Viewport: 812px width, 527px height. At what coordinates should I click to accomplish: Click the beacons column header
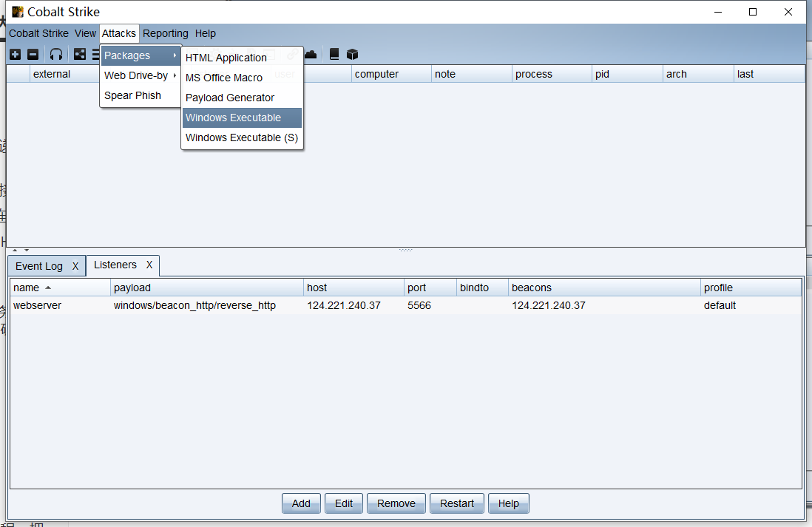(x=604, y=288)
